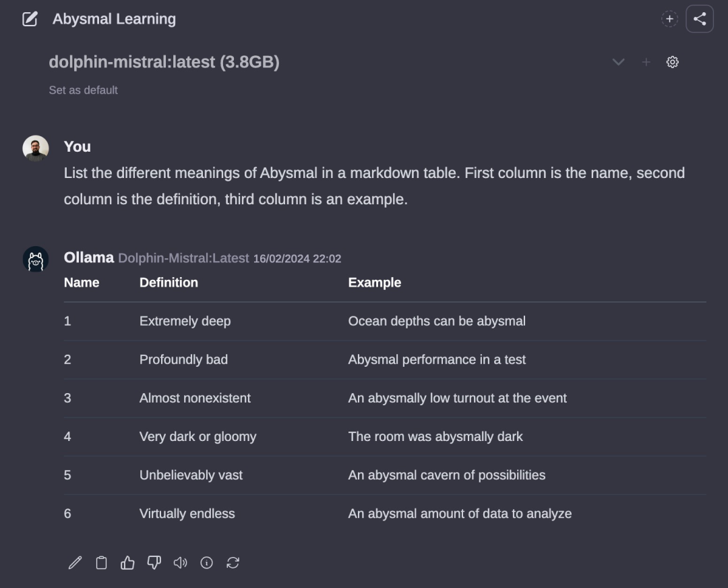Click the Ollama llama avatar

[36, 259]
